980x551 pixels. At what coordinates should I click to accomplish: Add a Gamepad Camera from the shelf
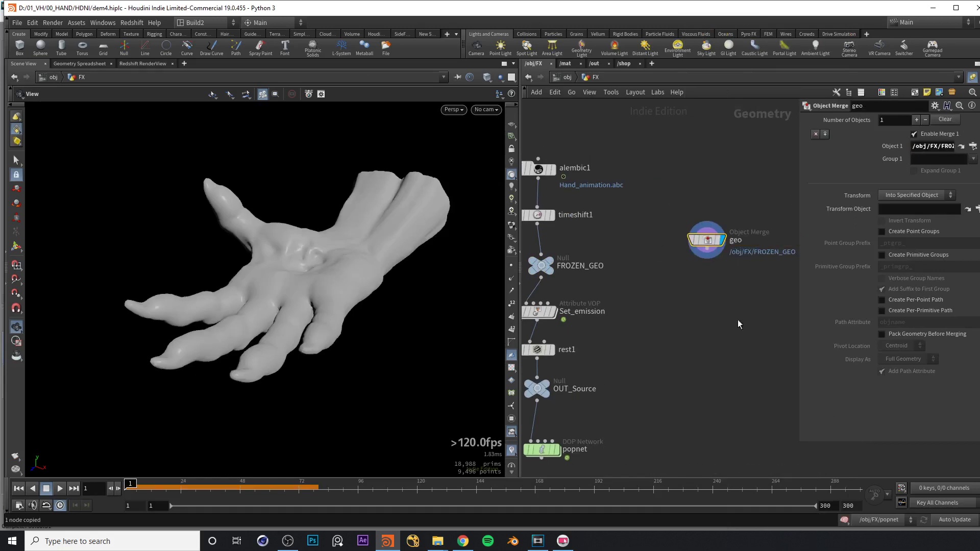933,48
